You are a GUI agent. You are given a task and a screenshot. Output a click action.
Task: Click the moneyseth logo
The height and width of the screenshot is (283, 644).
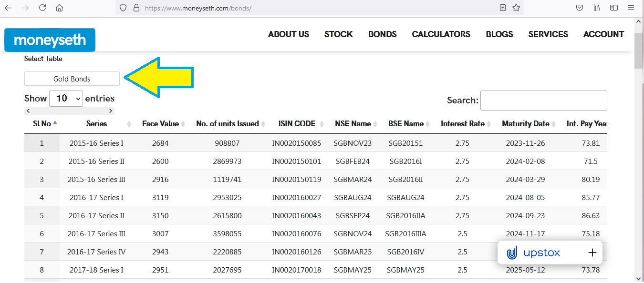[x=50, y=40]
